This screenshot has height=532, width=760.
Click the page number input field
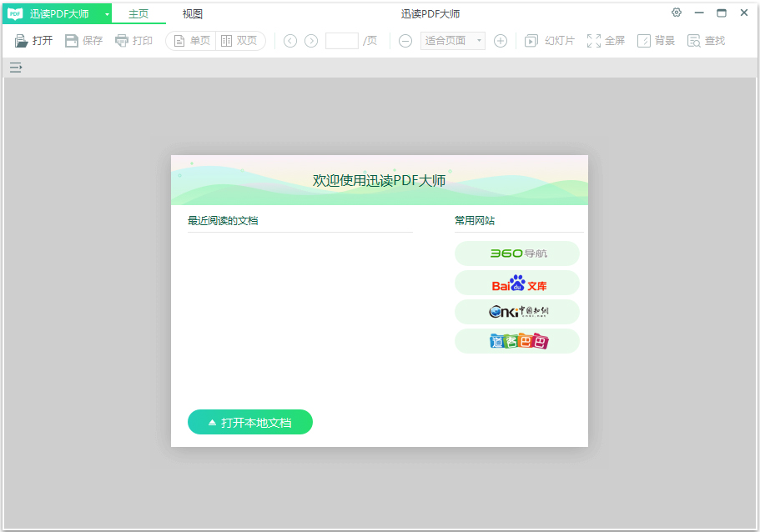[x=341, y=41]
